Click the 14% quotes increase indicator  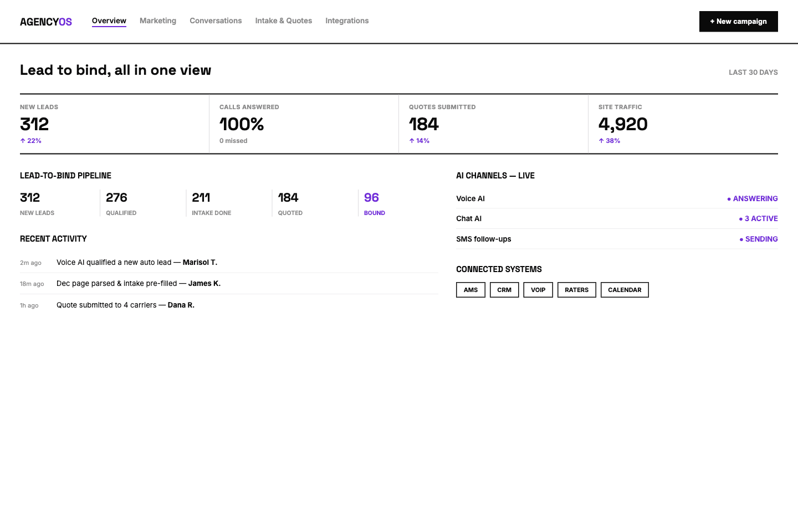click(420, 141)
